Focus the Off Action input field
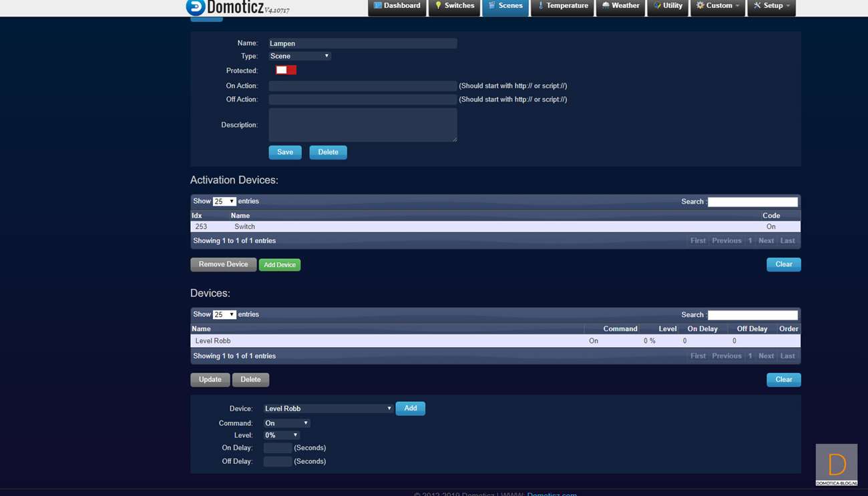This screenshot has width=868, height=496. coord(363,99)
